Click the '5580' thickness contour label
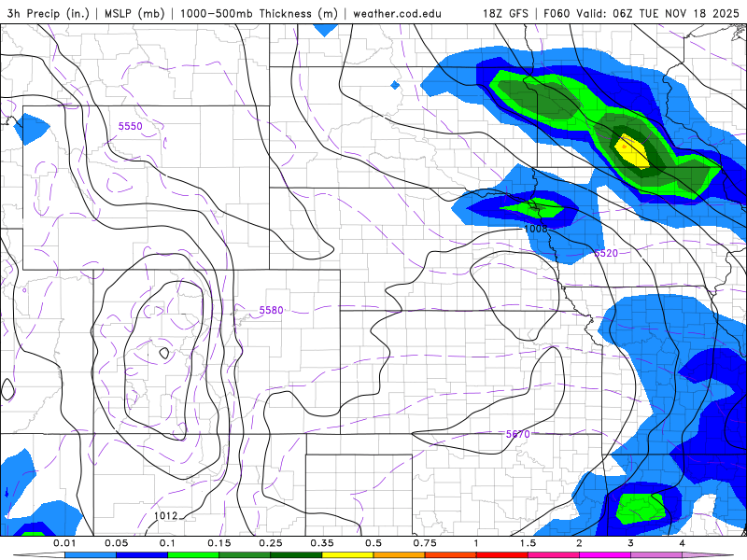 tap(271, 311)
